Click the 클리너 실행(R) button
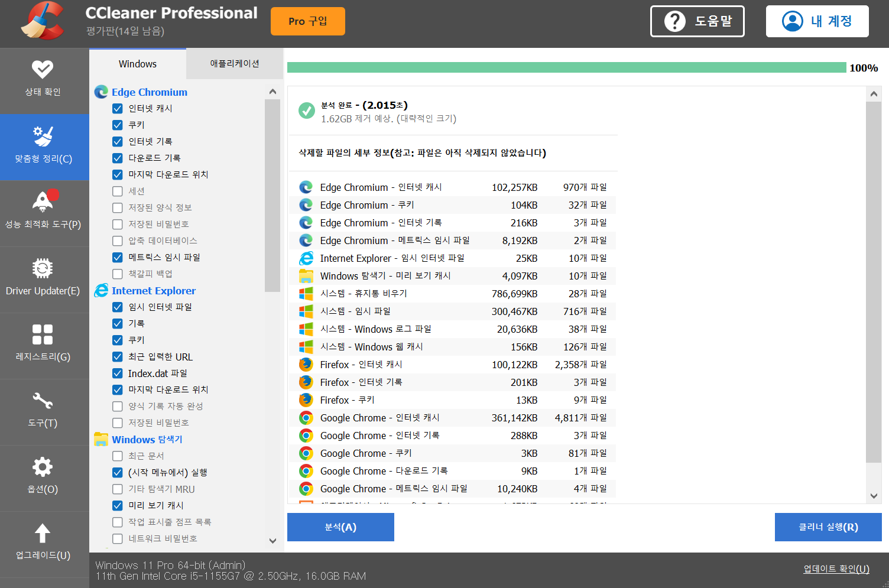 828,527
